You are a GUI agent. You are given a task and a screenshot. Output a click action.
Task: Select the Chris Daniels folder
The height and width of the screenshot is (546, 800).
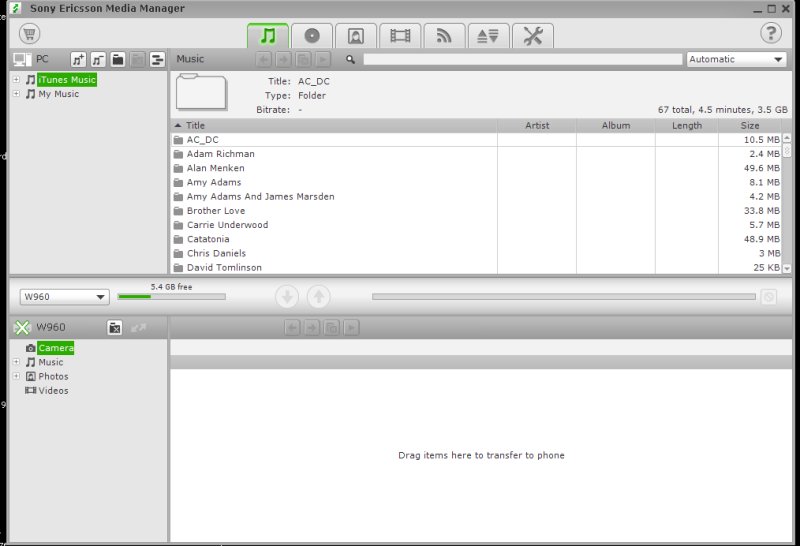(x=476, y=254)
